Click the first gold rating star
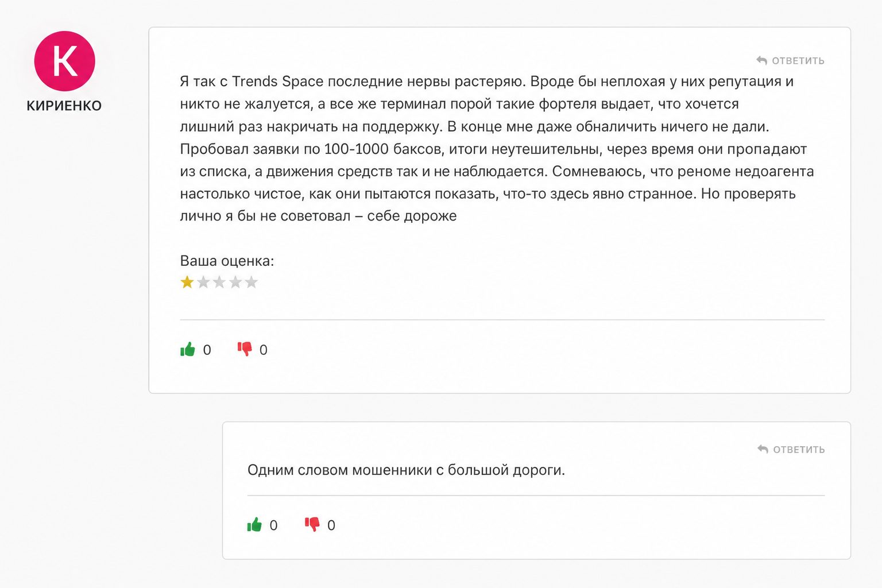 click(187, 282)
